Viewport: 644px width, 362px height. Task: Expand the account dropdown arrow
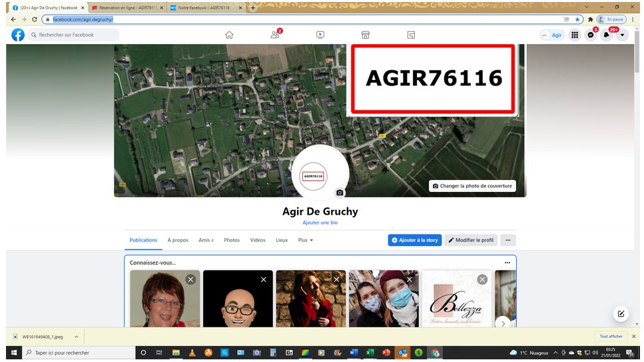click(622, 35)
